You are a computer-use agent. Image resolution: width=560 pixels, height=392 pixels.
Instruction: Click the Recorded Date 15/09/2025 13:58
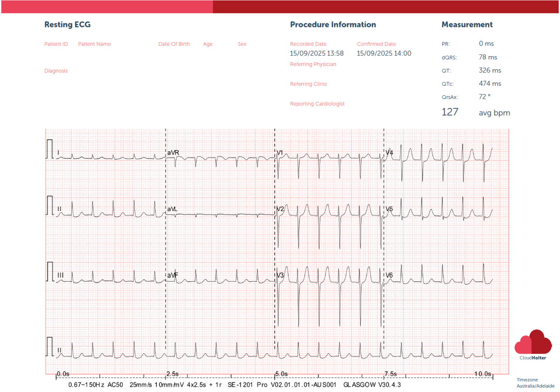[x=317, y=54]
